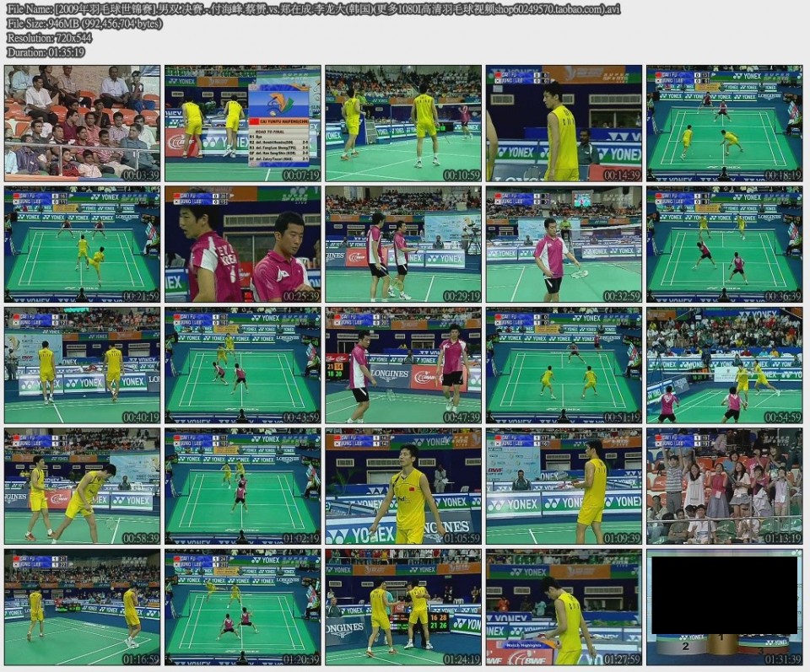Click the Resolution 720x544 text
Image resolution: width=810 pixels, height=672 pixels.
[50, 38]
